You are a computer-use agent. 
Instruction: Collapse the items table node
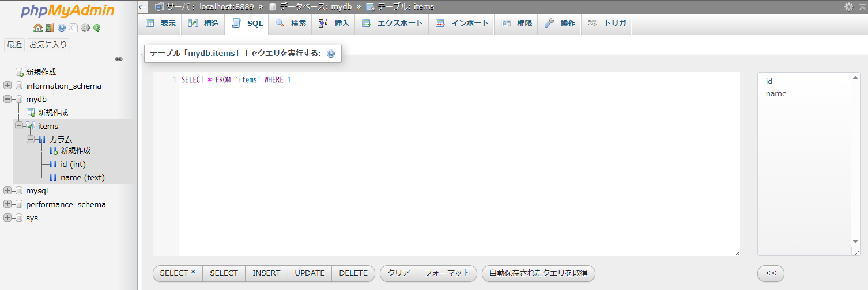[19, 126]
